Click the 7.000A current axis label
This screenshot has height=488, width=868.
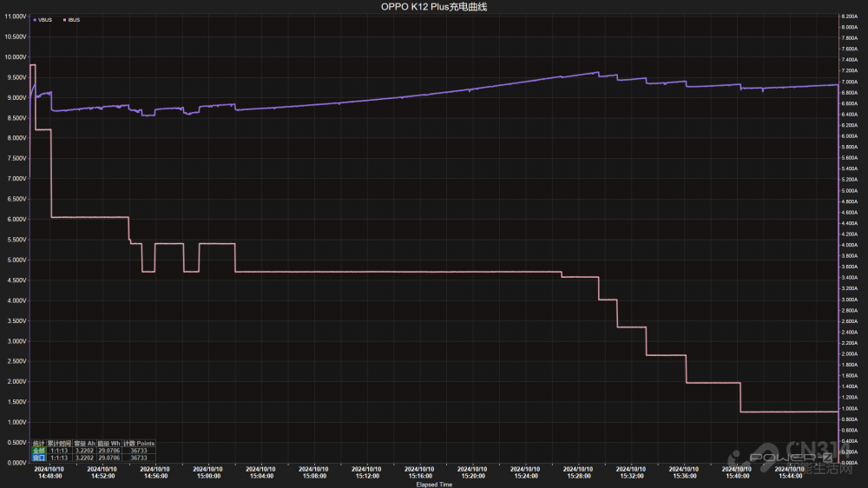849,82
